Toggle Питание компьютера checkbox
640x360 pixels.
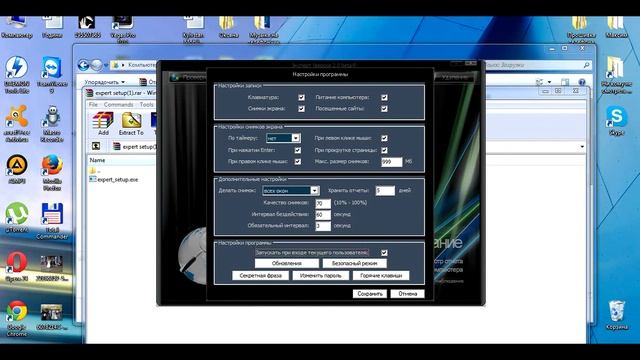(x=384, y=98)
